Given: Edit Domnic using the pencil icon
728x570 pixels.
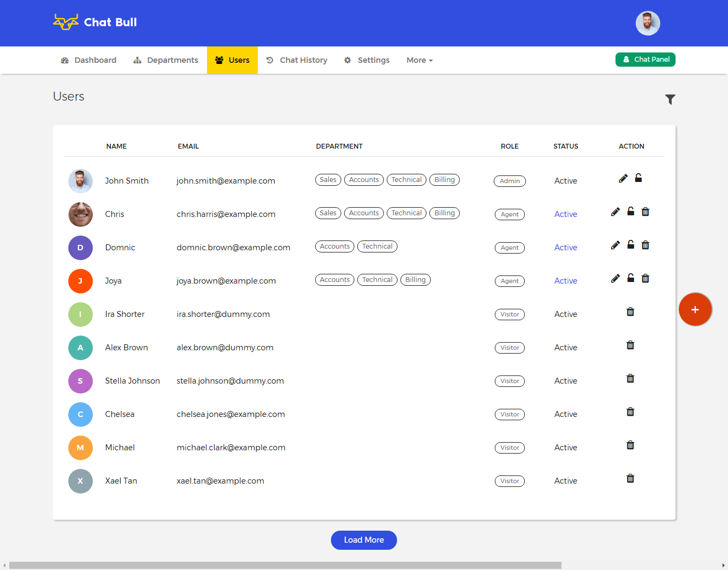Looking at the screenshot, I should pyautogui.click(x=615, y=245).
